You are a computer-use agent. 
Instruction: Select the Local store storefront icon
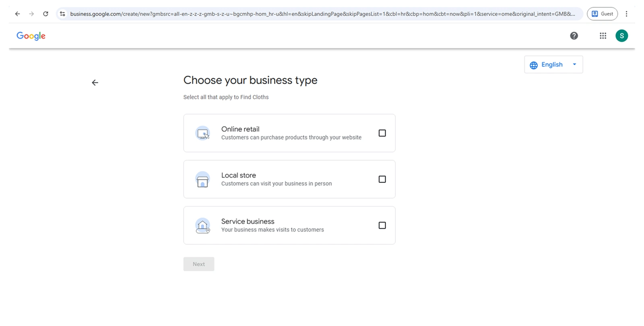(202, 180)
